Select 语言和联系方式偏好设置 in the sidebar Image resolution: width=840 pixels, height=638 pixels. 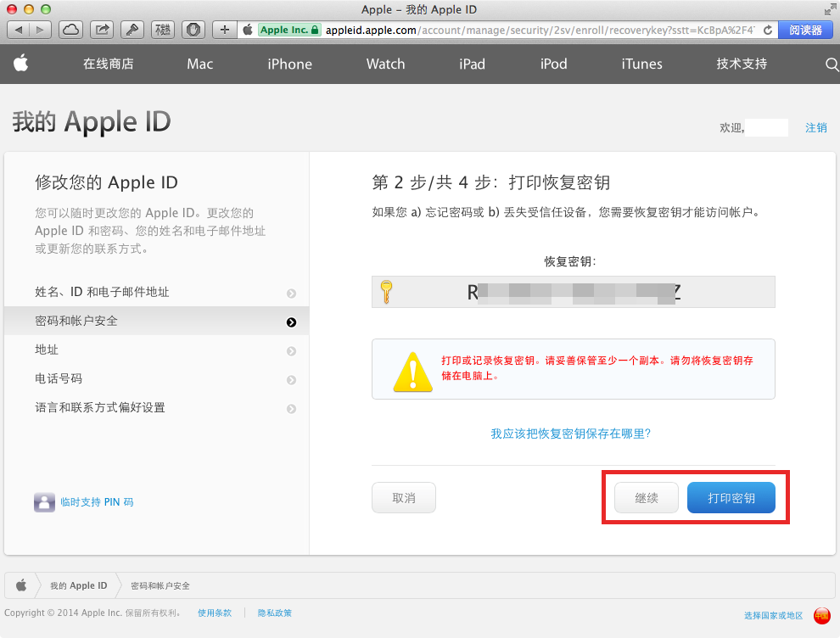point(156,407)
